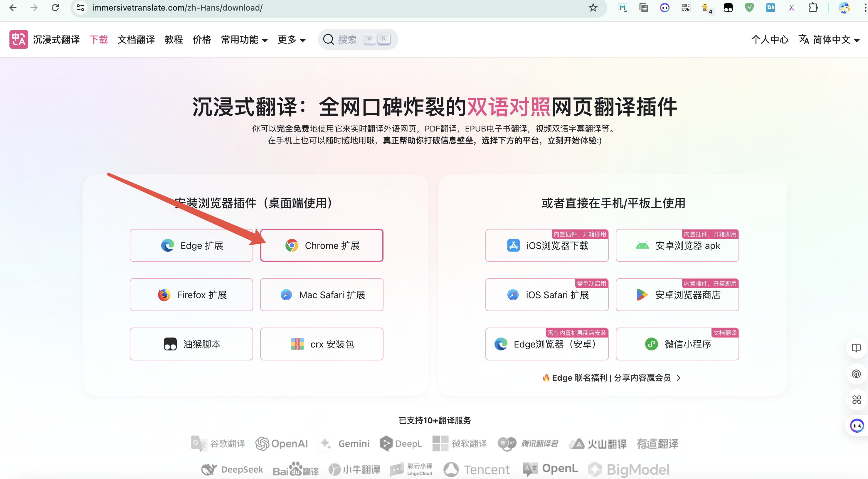868x479 pixels.
Task: Open the Edge 联名福利 promotion link
Action: click(x=612, y=378)
